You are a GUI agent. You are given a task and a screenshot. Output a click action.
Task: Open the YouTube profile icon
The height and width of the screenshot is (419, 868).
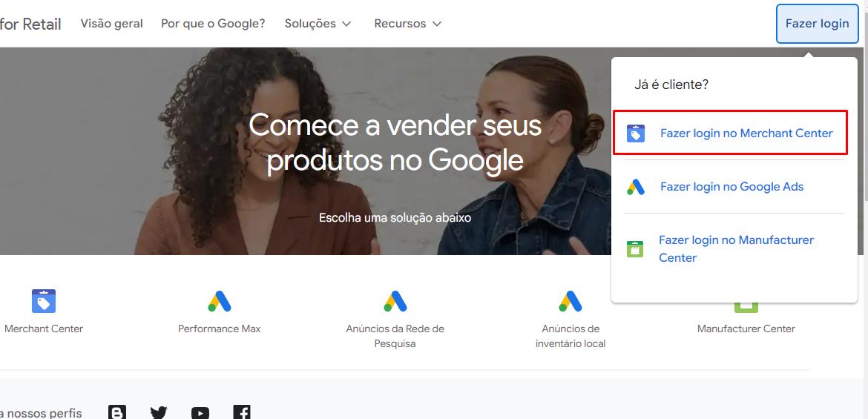[200, 413]
